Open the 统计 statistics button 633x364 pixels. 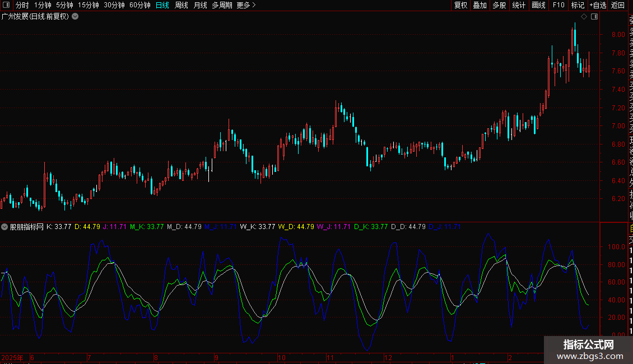519,5
